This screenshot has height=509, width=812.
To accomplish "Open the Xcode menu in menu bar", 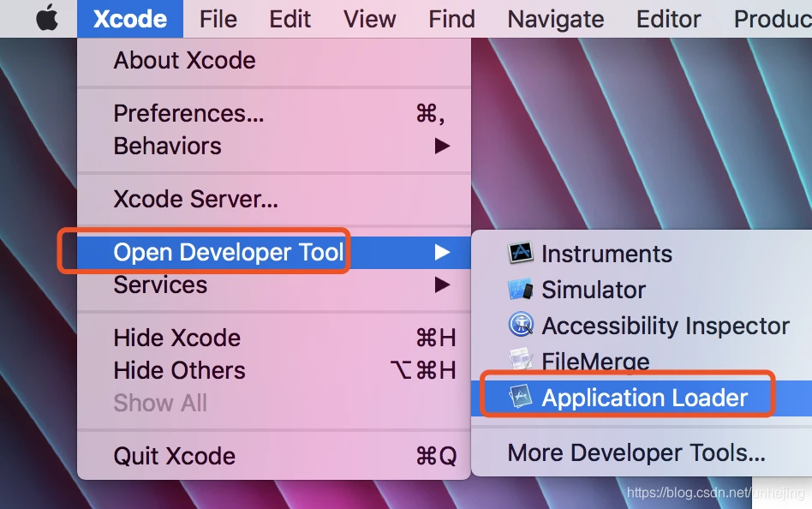I will click(x=130, y=19).
